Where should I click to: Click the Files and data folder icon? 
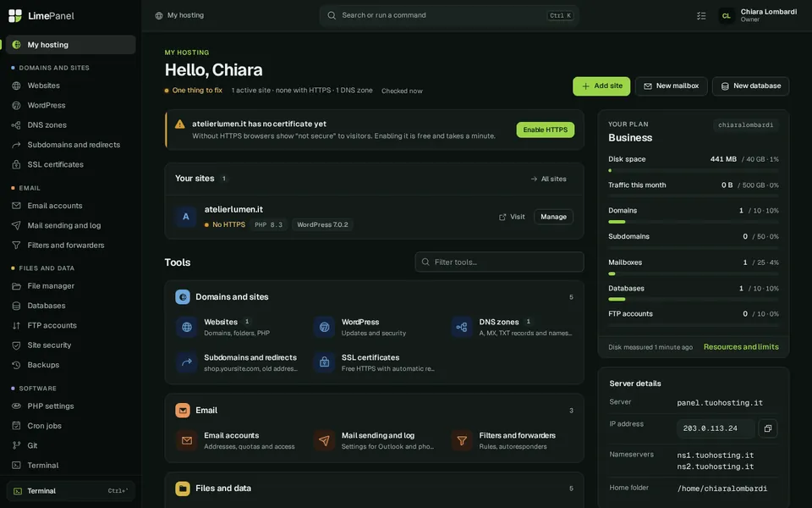point(183,489)
